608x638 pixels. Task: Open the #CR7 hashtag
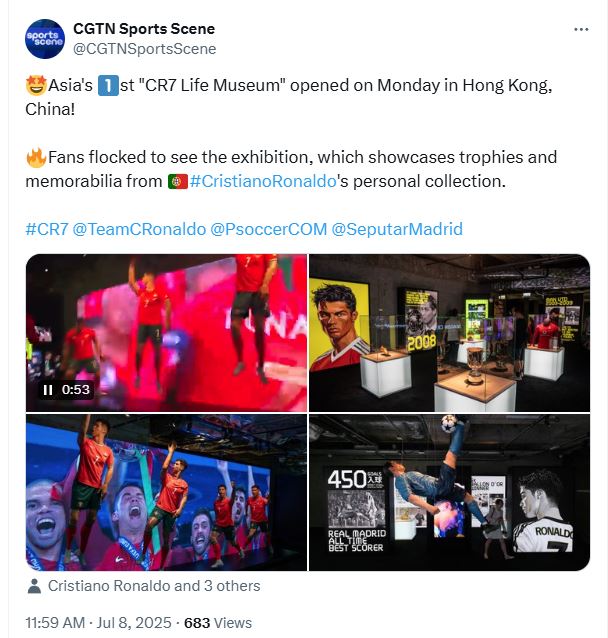pyautogui.click(x=47, y=229)
